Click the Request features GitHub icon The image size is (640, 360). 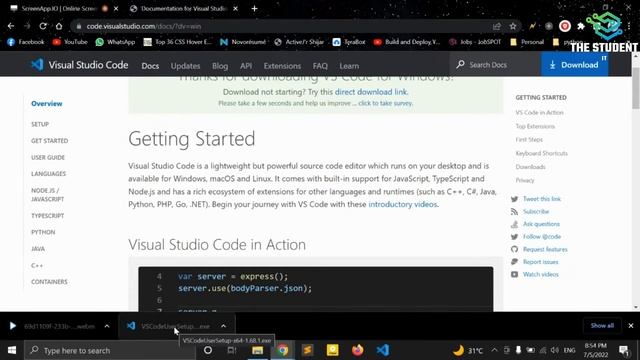(514, 249)
